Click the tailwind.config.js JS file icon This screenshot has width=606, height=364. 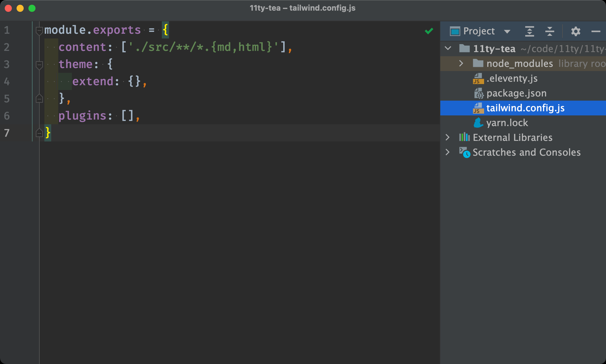[478, 108]
